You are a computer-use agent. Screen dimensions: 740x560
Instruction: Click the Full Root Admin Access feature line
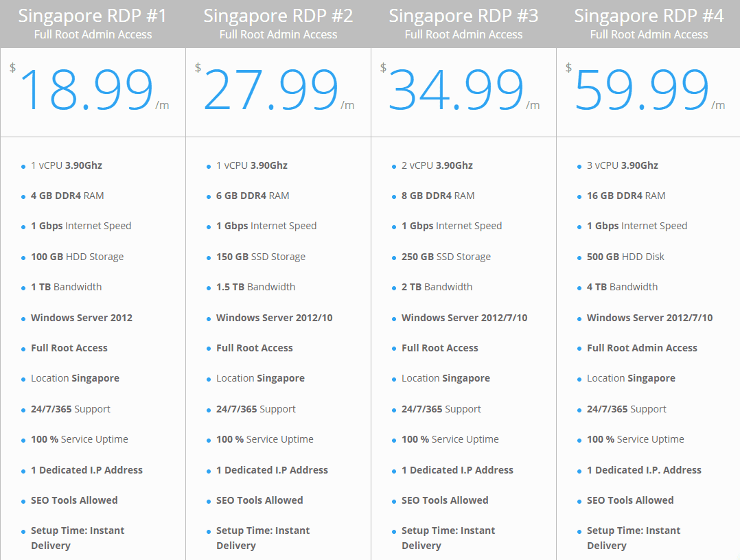(x=642, y=348)
